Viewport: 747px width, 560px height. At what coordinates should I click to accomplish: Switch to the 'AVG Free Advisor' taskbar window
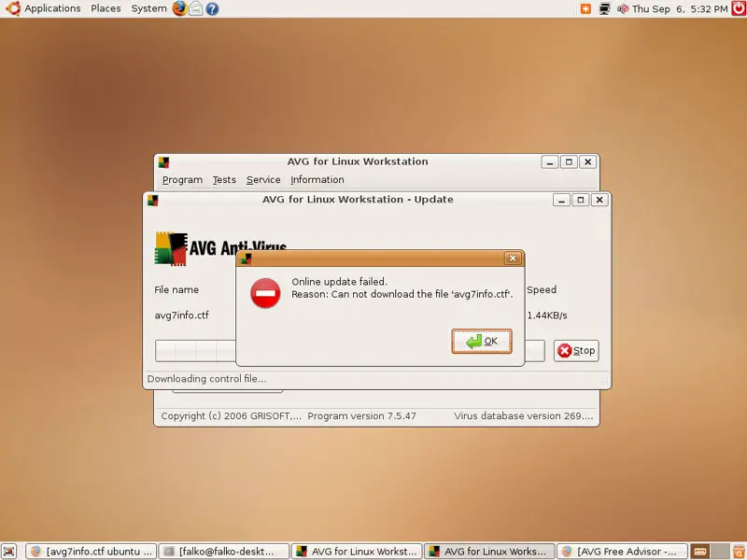(622, 552)
